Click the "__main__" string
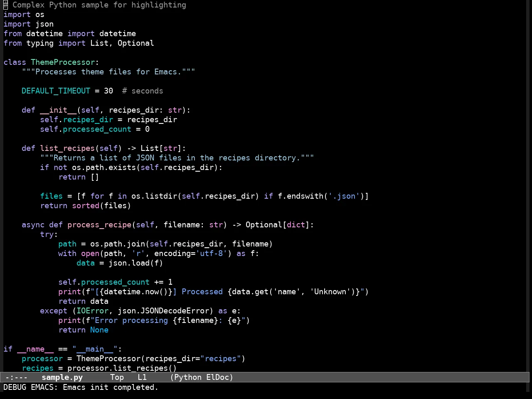The image size is (532, 399). tap(95, 349)
